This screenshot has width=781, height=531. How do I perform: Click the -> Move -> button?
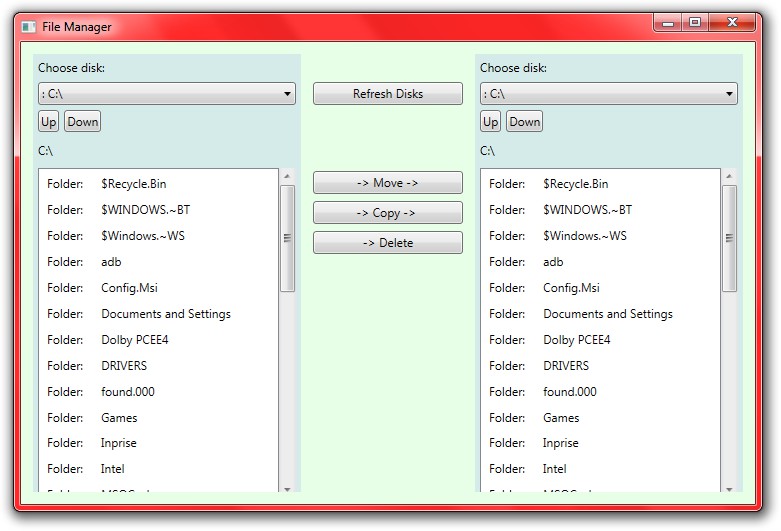(x=388, y=183)
